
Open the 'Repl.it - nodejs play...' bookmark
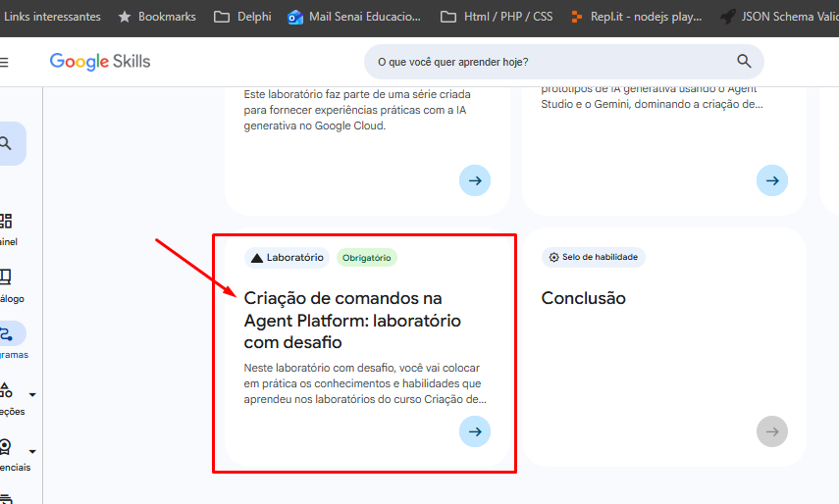(636, 17)
